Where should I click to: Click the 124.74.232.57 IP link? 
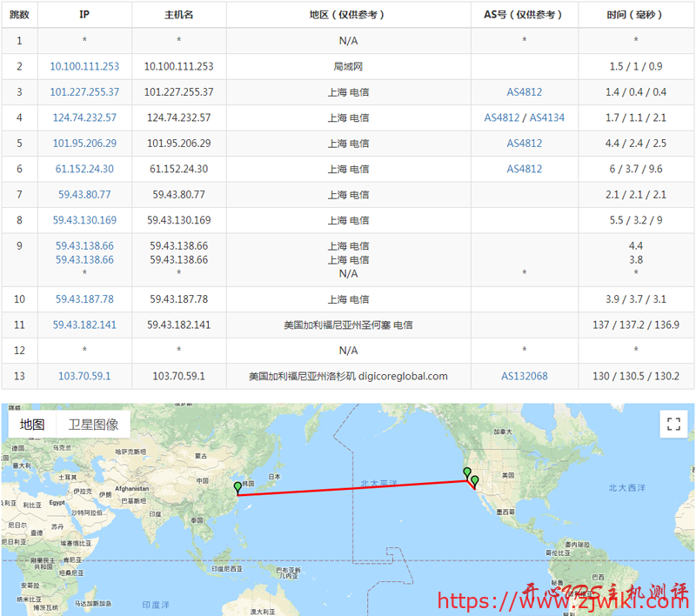pos(84,117)
